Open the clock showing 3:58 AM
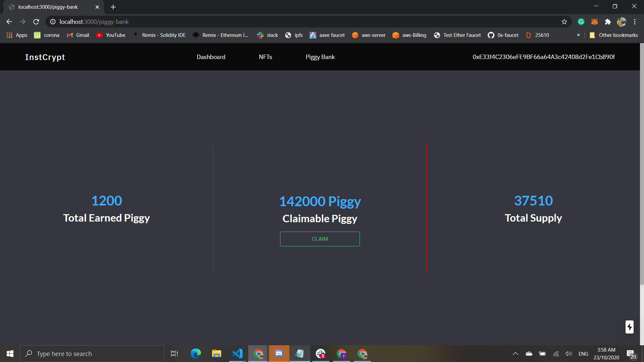 tap(606, 354)
